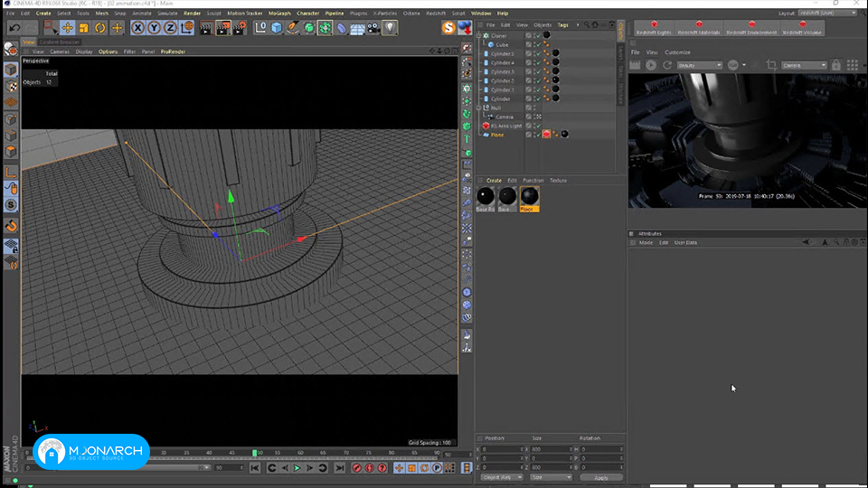Image resolution: width=868 pixels, height=488 pixels.
Task: Select RS Area Light object
Action: click(506, 127)
